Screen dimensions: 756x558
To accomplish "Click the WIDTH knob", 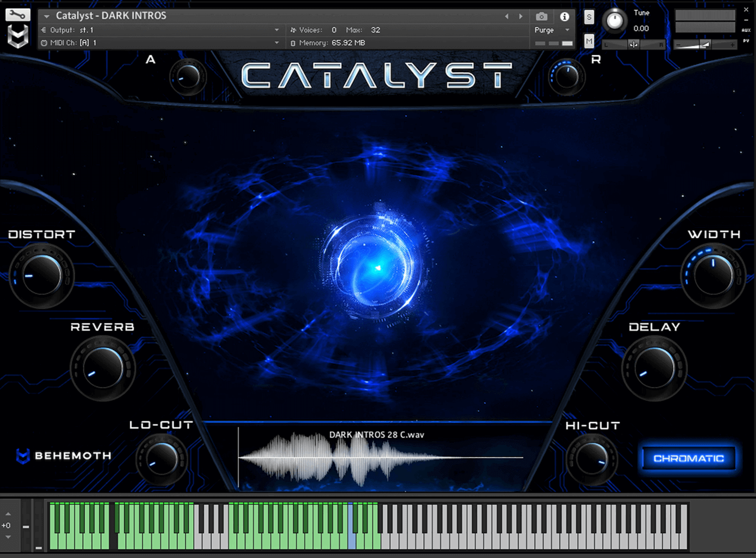I will point(713,275).
